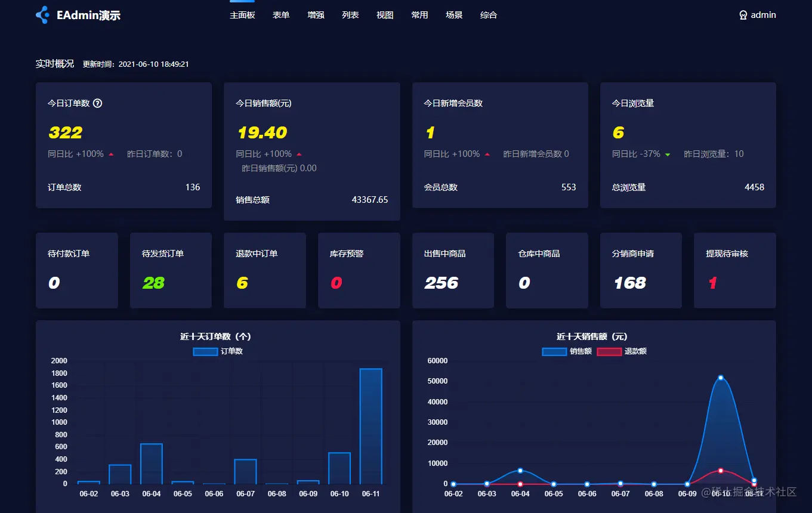
Task: Click the 近十天销售额 (元) chart title
Action: pos(592,336)
